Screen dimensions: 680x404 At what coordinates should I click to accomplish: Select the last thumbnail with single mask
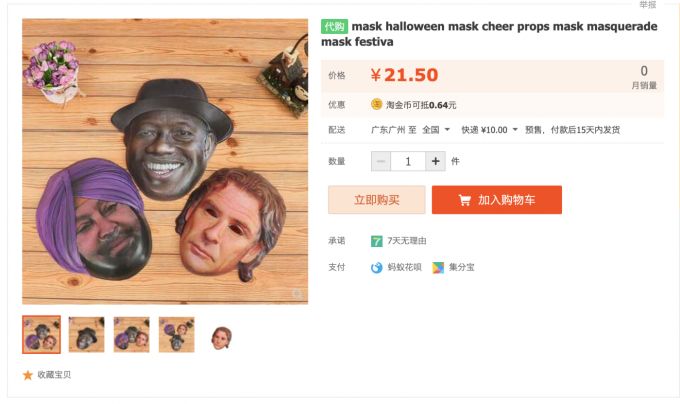222,335
